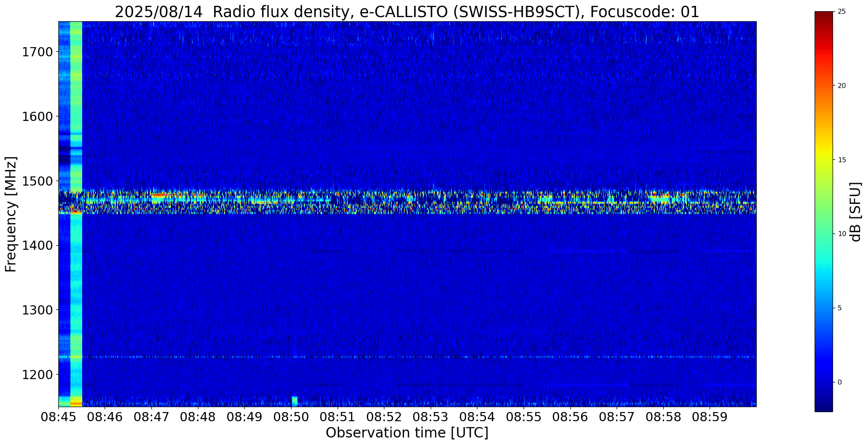Screen dimensions: 868x445
Task: Click the colorbar tick label 20
Action: coord(842,86)
